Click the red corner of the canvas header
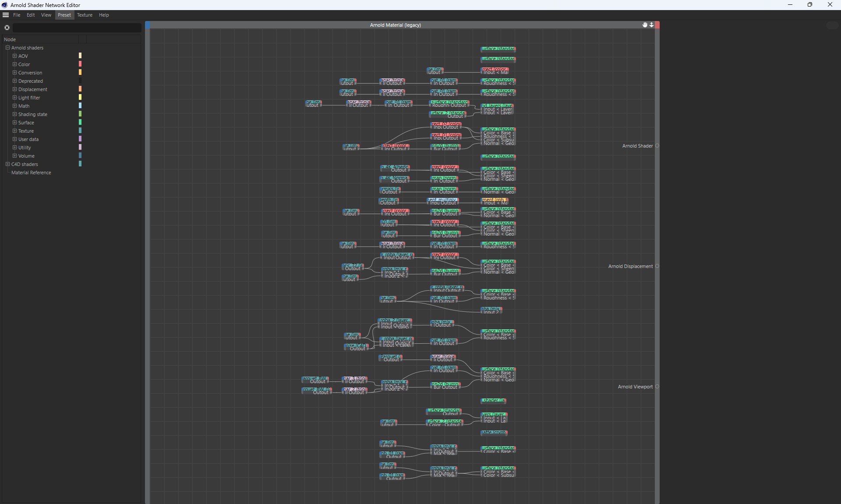Image resolution: width=841 pixels, height=504 pixels. [x=657, y=25]
